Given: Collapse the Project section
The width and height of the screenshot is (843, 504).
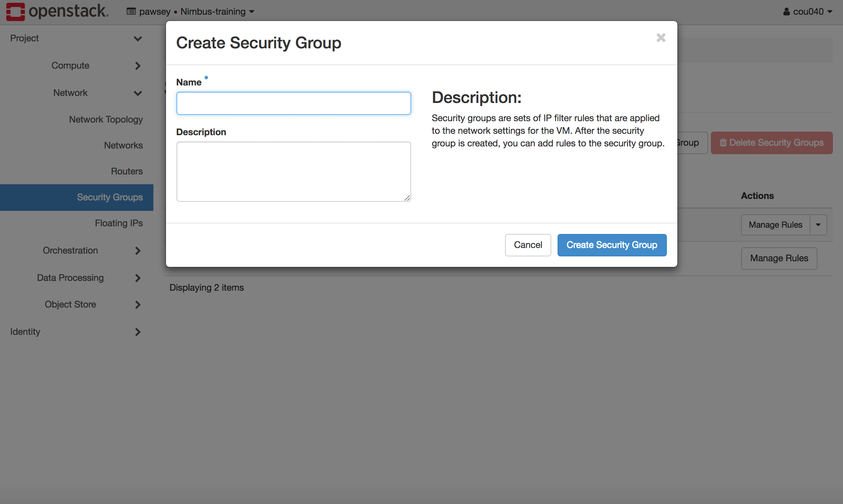Looking at the screenshot, I should pos(138,39).
